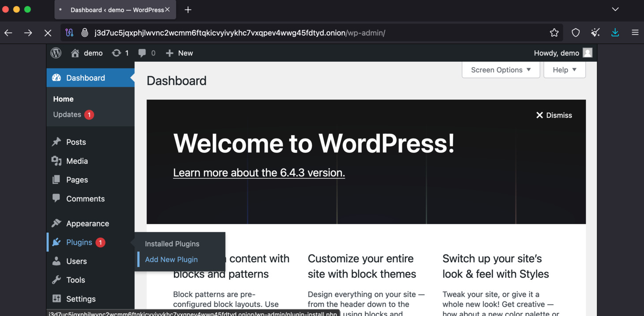The image size is (644, 316).
Task: Click Switch up your site's look heading
Action: [x=495, y=266]
